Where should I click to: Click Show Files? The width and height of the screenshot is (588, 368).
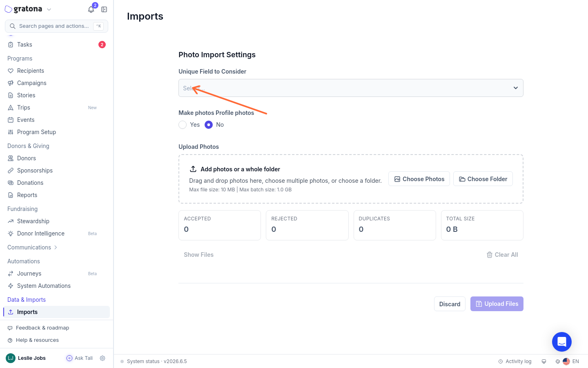(x=198, y=255)
